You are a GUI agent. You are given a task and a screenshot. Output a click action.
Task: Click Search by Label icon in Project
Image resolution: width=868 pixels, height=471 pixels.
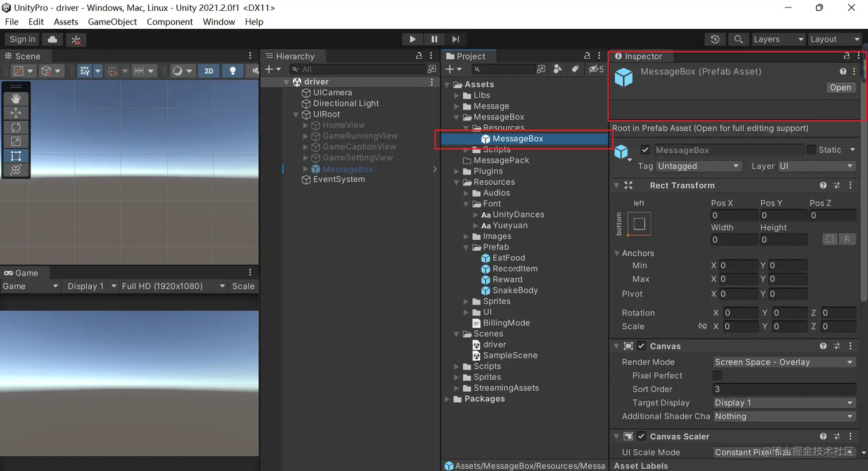[x=575, y=69]
